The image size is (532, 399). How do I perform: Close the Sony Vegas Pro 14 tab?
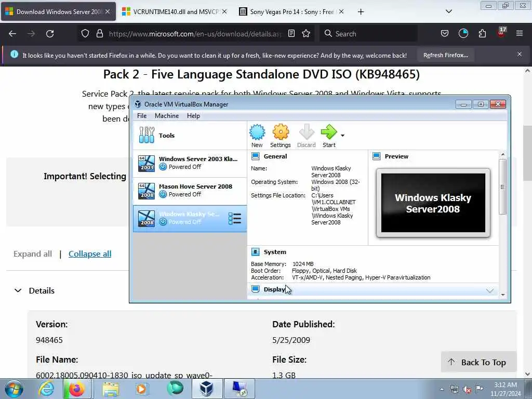point(341,11)
